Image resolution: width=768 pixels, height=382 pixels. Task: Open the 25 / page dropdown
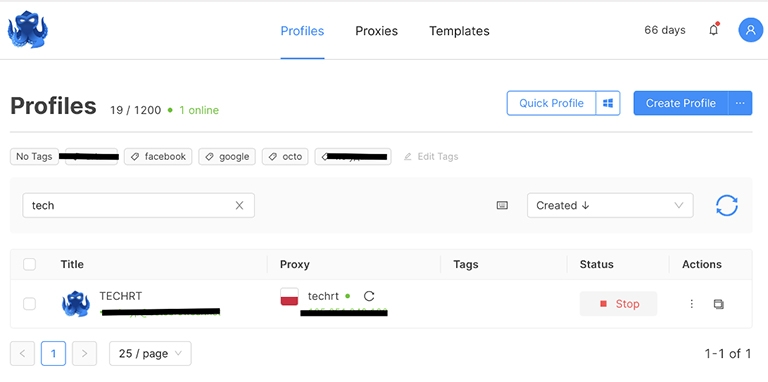[150, 353]
